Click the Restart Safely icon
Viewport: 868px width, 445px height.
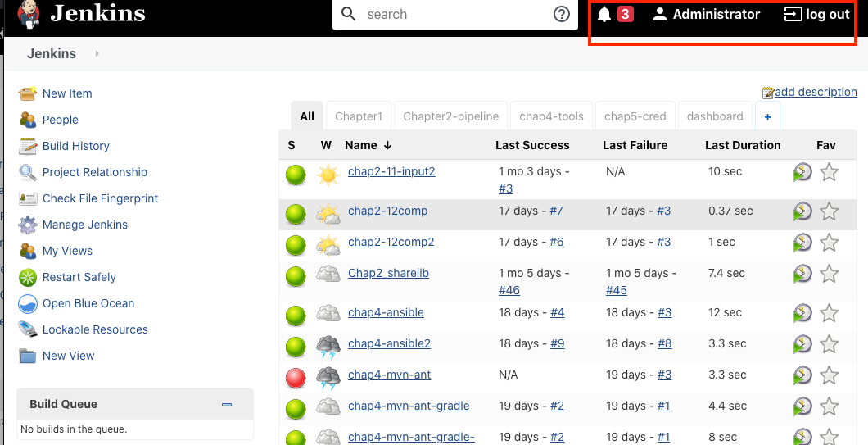[28, 277]
